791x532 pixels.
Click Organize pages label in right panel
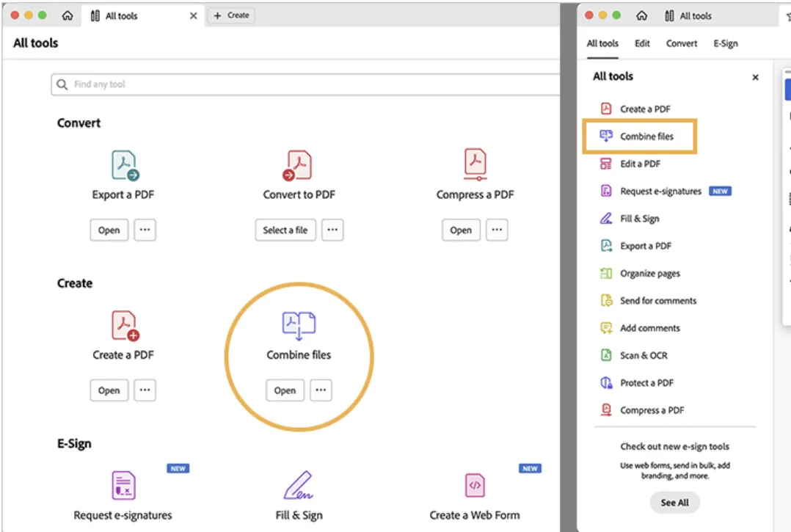(x=650, y=273)
